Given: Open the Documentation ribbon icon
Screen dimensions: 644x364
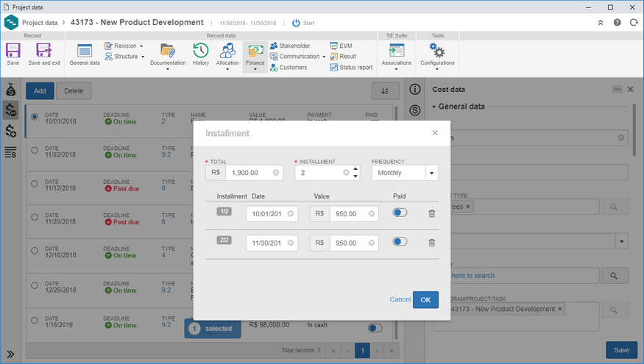Looking at the screenshot, I should point(168,54).
